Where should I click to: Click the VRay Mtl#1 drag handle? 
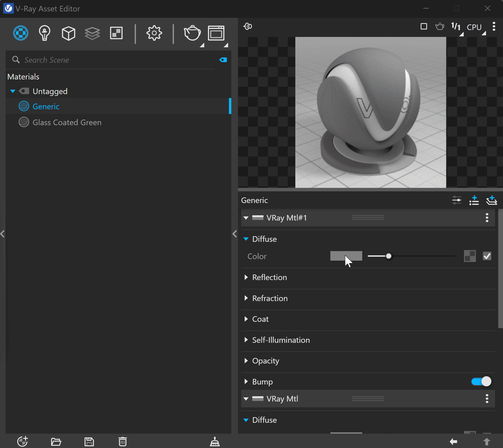click(x=368, y=218)
